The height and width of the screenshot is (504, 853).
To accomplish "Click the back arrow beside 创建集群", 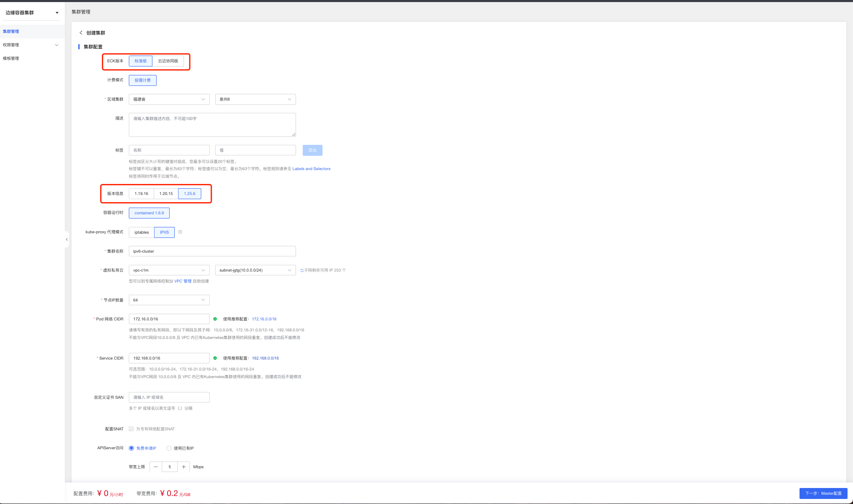I will tap(81, 32).
